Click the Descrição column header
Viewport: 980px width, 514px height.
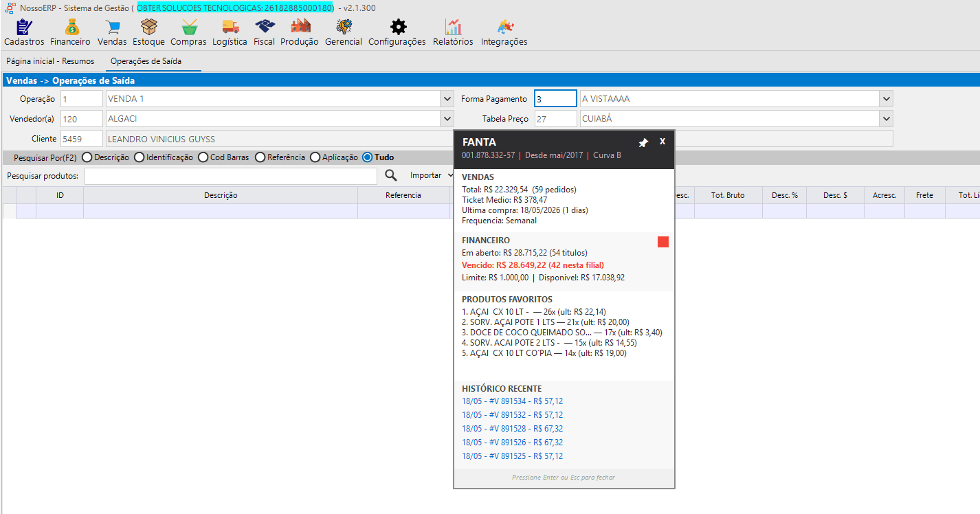(x=221, y=195)
